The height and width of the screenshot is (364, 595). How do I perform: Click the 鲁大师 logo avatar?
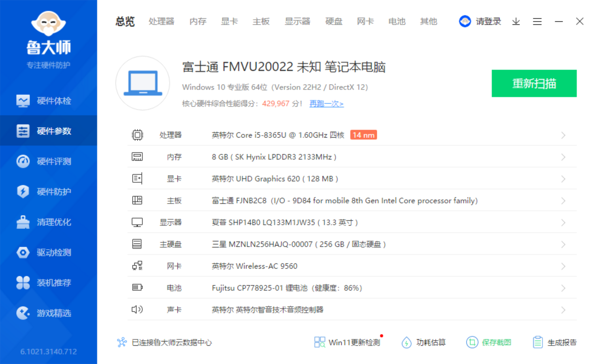click(49, 23)
